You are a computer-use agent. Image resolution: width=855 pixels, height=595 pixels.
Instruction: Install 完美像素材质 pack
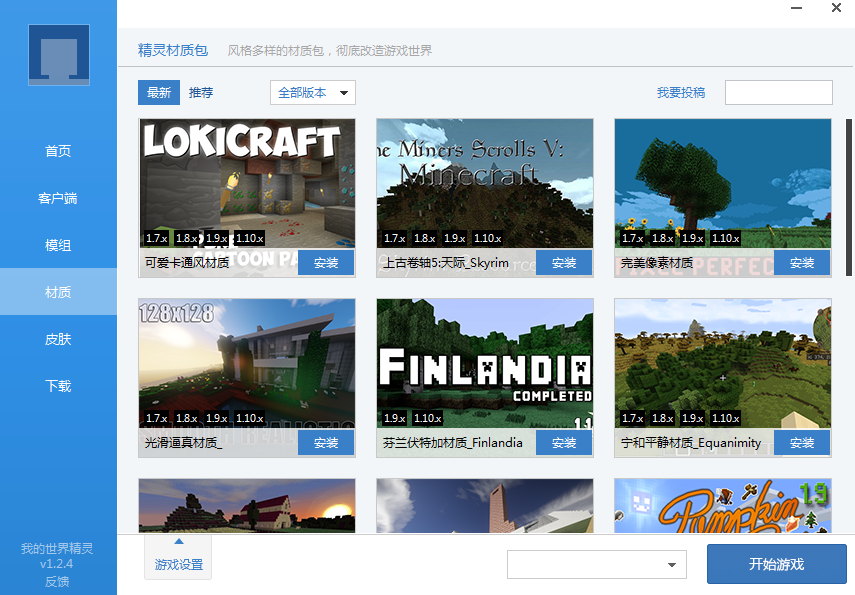click(802, 263)
